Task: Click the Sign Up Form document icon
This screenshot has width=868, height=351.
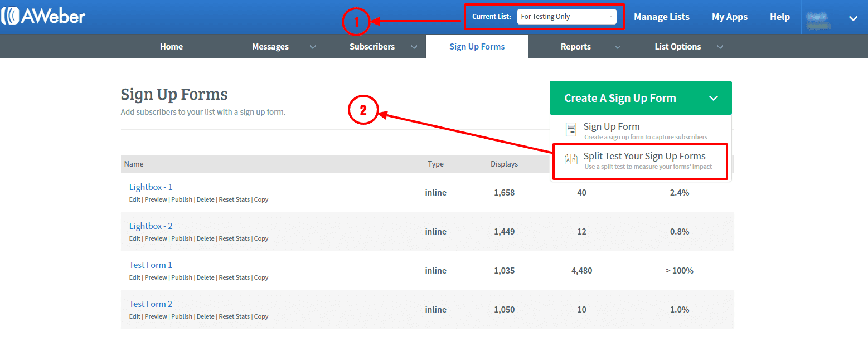Action: pos(571,130)
